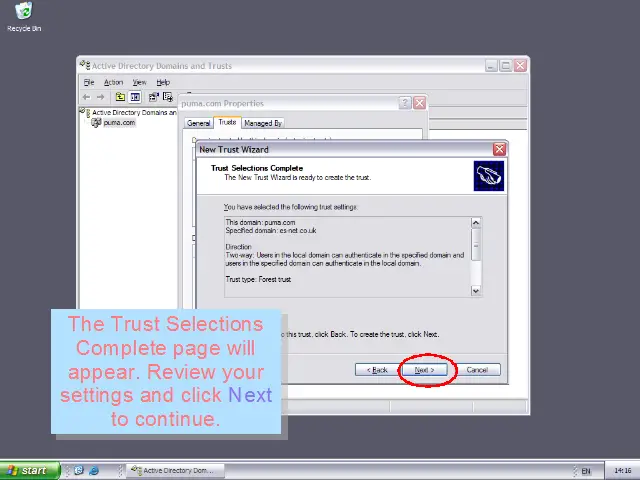Open the Action menu
Viewport: 640px width, 480px height.
coord(113,82)
